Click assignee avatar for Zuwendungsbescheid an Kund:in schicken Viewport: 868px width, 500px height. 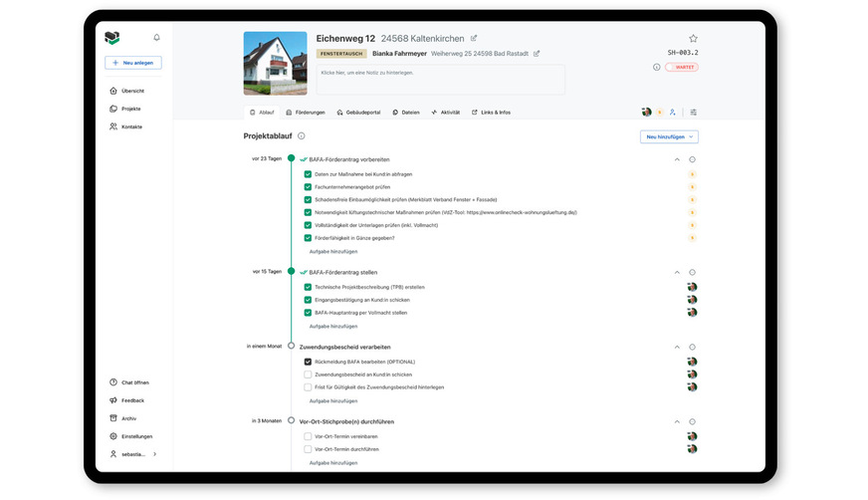pos(692,375)
